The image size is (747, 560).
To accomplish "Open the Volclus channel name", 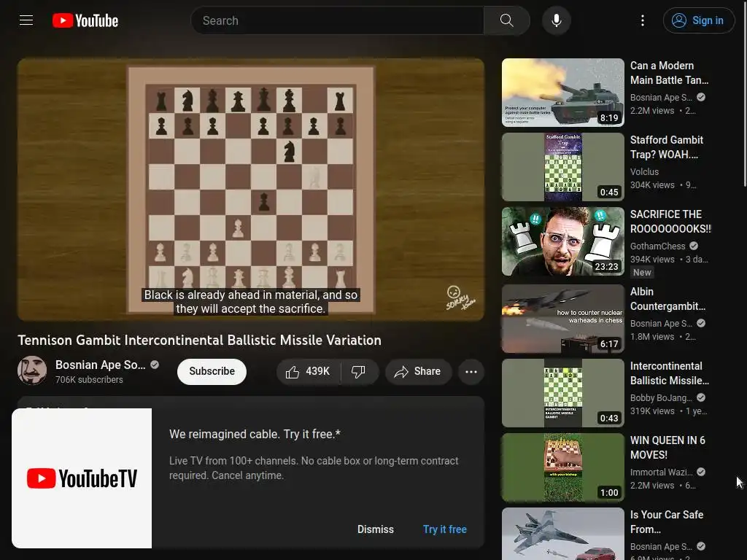I will point(644,172).
